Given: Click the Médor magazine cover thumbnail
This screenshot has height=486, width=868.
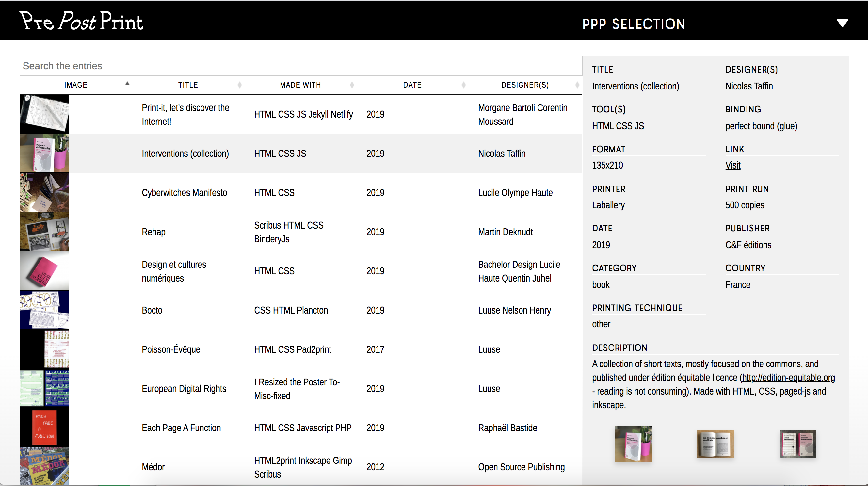Looking at the screenshot, I should [x=44, y=466].
